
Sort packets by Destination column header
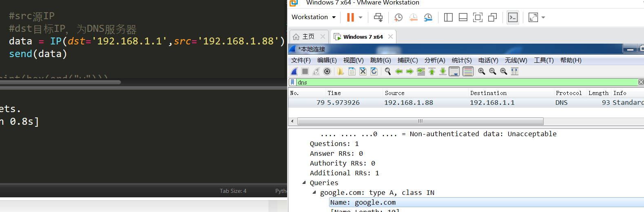[x=511, y=93]
